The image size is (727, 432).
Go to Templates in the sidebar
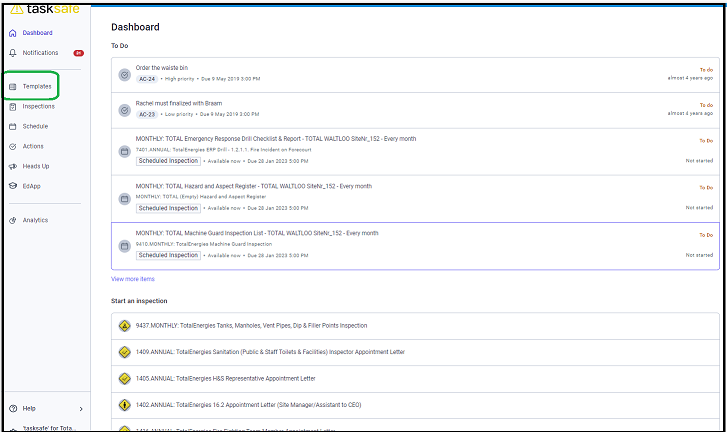[37, 87]
